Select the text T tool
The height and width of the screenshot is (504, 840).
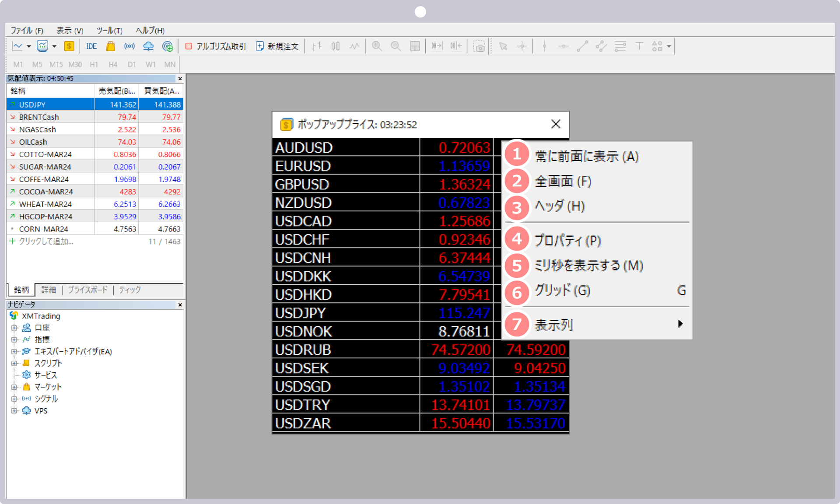tap(639, 46)
